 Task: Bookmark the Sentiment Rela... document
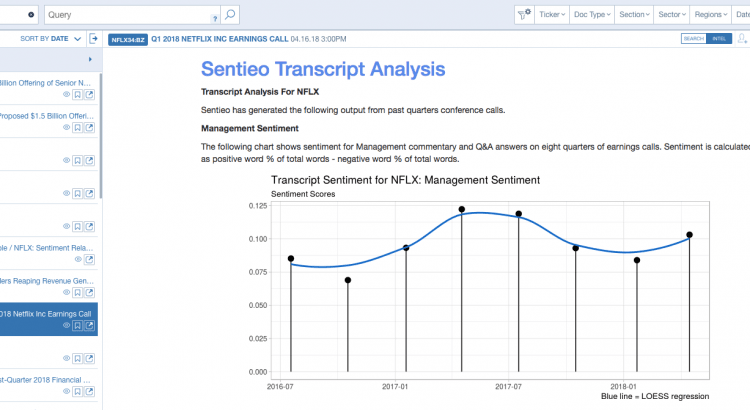[x=78, y=259]
